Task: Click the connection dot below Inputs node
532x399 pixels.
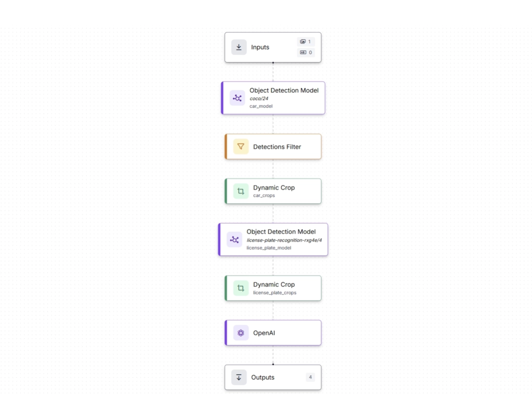Action: [273, 63]
